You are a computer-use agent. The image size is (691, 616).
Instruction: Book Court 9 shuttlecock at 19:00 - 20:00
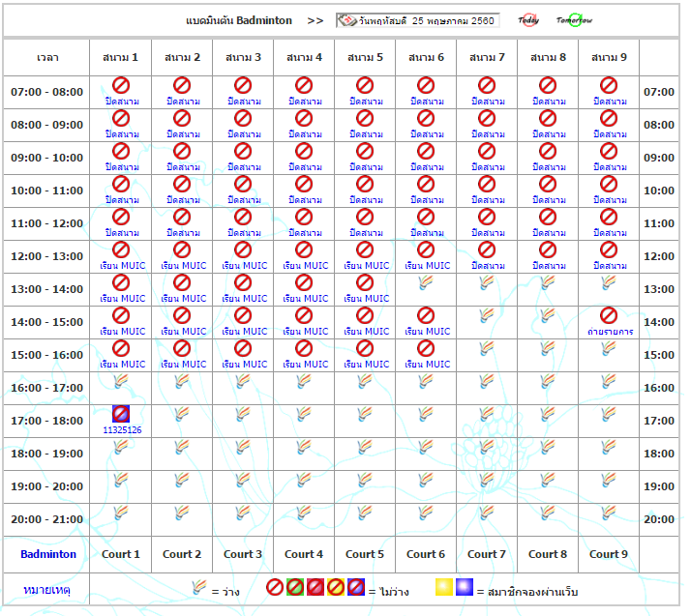click(609, 480)
